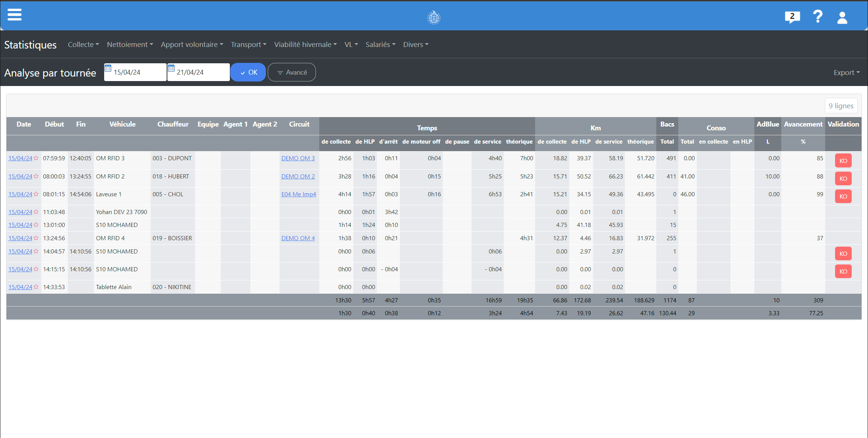Click the end date field 21/04/24
868x438 pixels.
[x=201, y=72]
